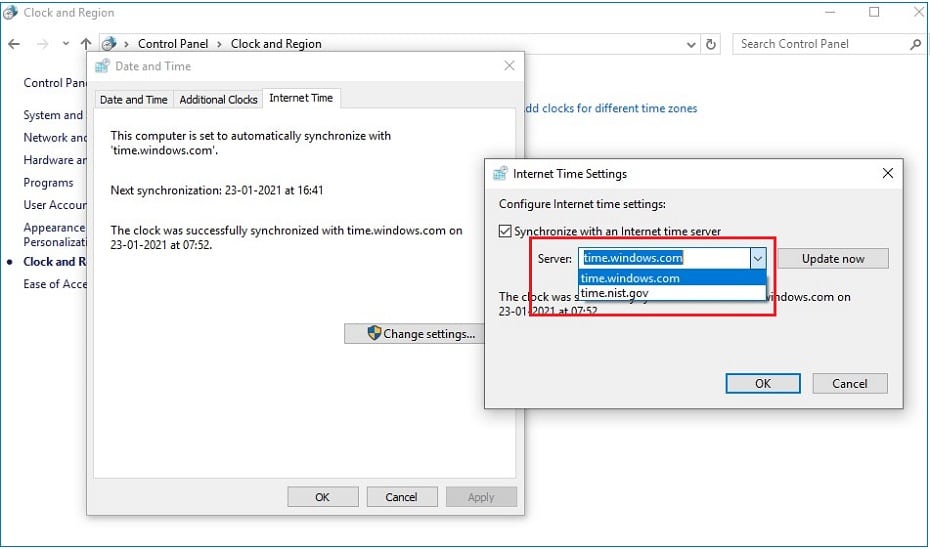Screen dimensions: 930x549
Task: Click Cancel in Internet Time Settings
Action: coord(850,384)
